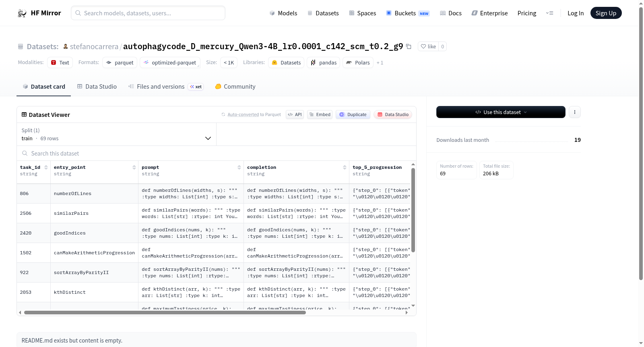This screenshot has width=644, height=347.
Task: Open the Models nav item
Action: pos(283,13)
